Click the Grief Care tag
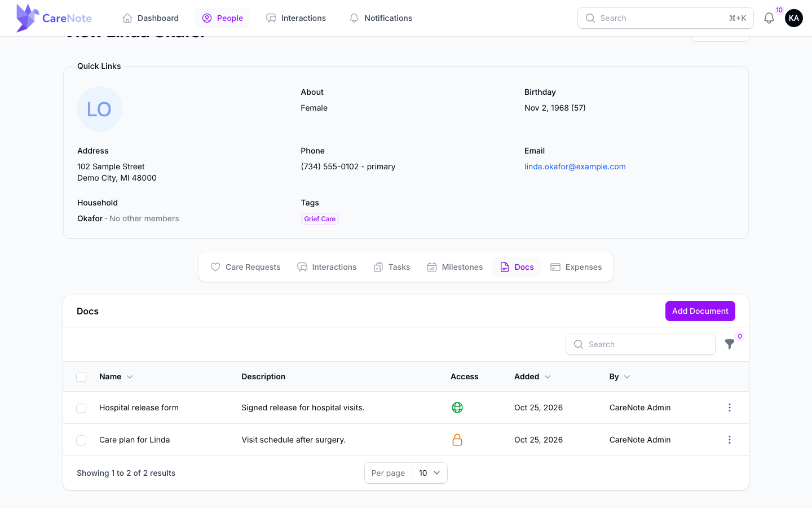 tap(320, 219)
